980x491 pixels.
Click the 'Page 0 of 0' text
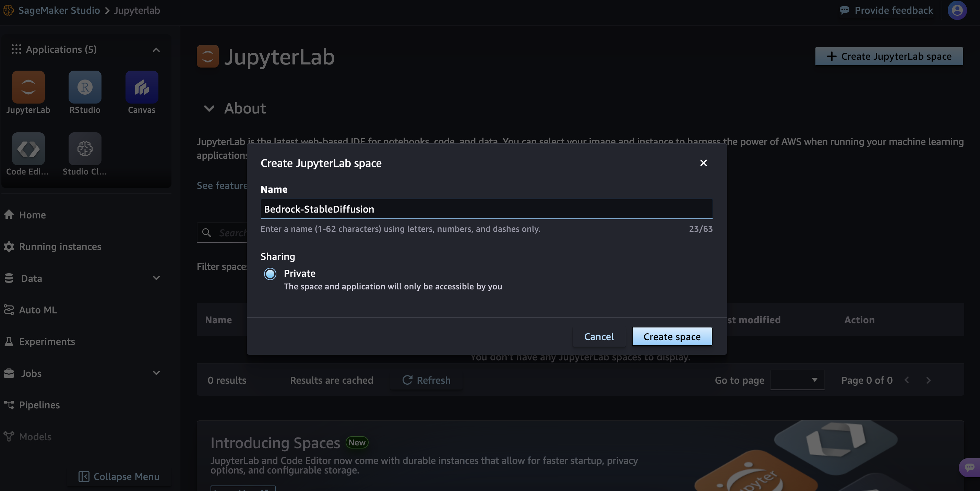pos(867,380)
